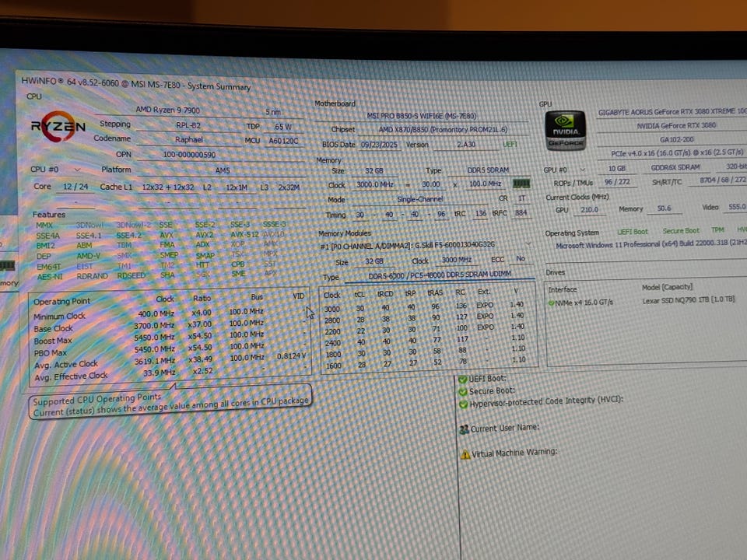Click the AMD Ryzen 9 7900 name field

[168, 110]
